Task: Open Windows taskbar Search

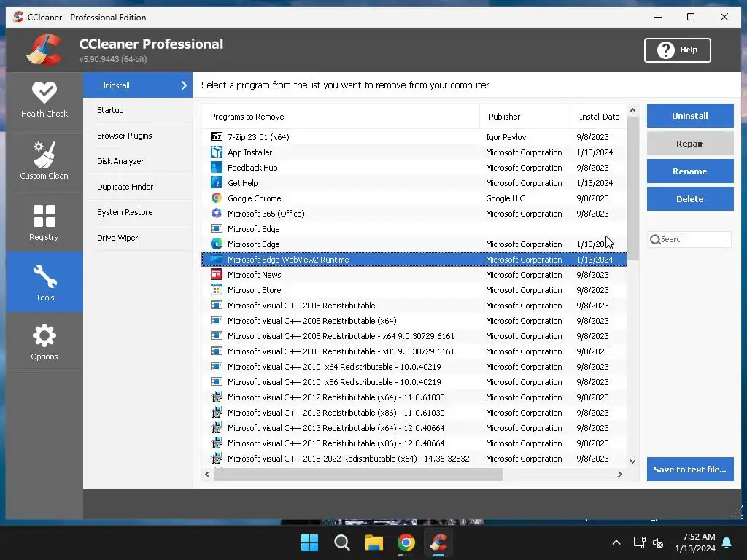Action: tap(341, 542)
